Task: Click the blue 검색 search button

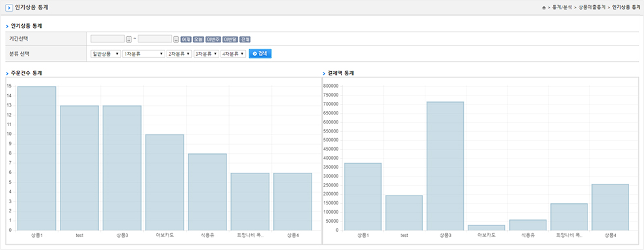Action: pyautogui.click(x=260, y=54)
